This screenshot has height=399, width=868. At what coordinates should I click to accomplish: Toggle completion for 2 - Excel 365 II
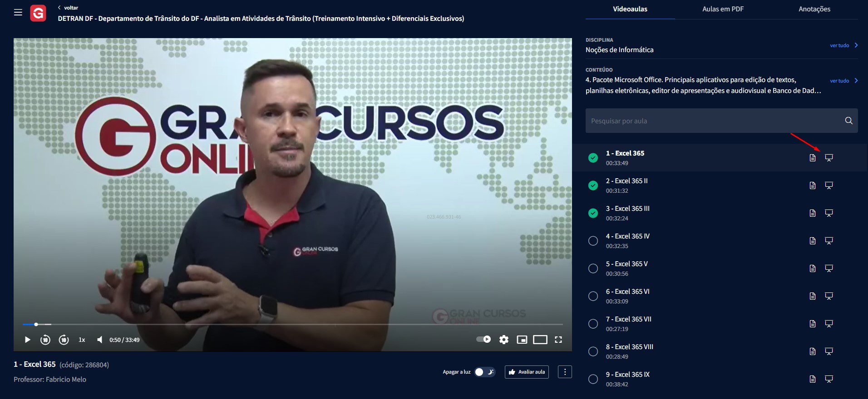coord(593,185)
